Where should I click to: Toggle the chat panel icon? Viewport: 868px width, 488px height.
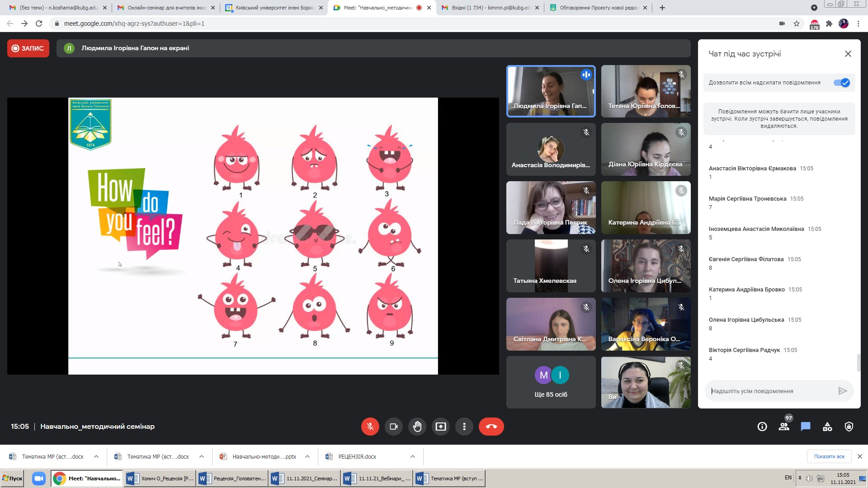tap(806, 427)
